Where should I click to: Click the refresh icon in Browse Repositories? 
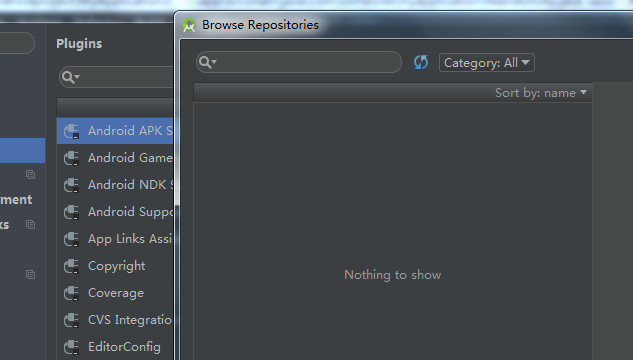coord(421,63)
